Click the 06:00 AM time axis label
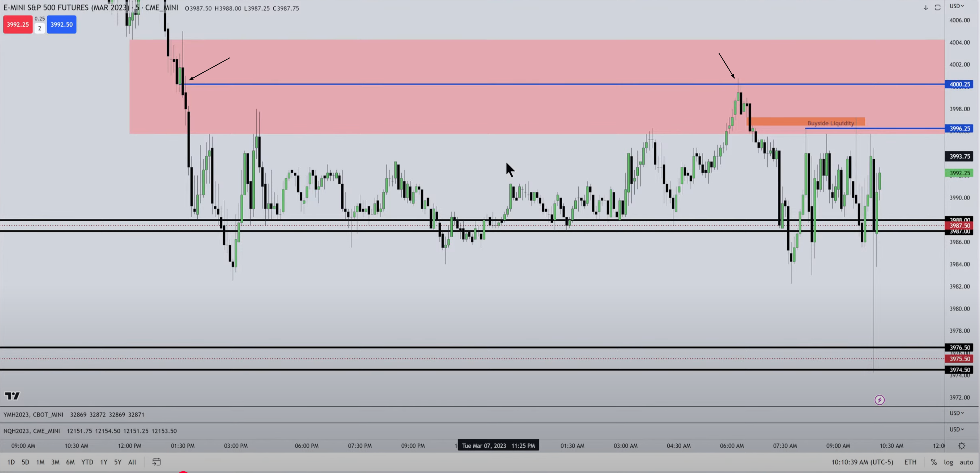 (732, 446)
